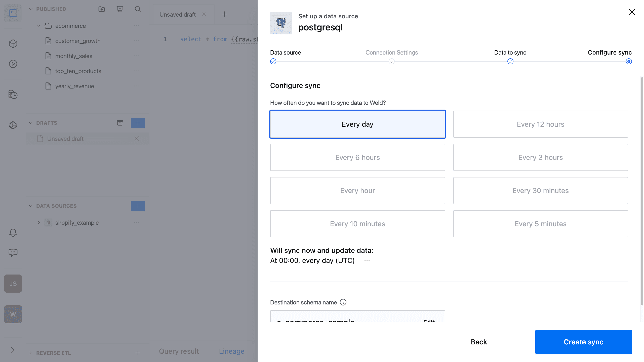Open notifications from the bell icon

13,233
